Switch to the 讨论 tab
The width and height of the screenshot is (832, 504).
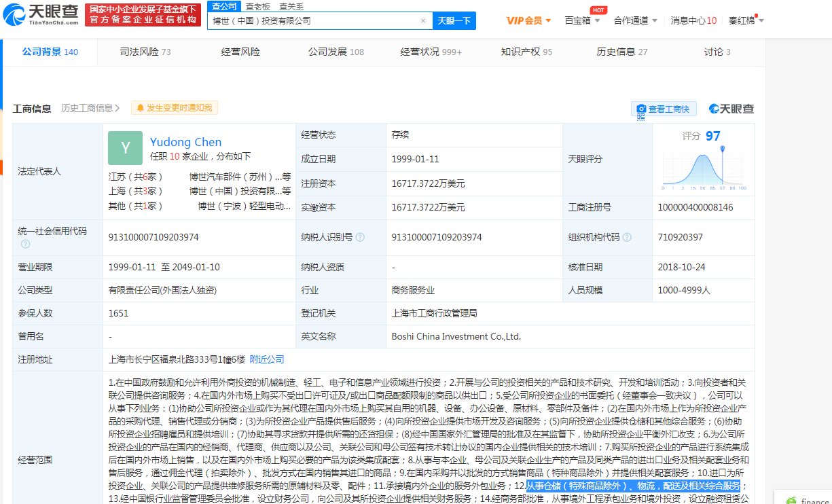coord(717,52)
